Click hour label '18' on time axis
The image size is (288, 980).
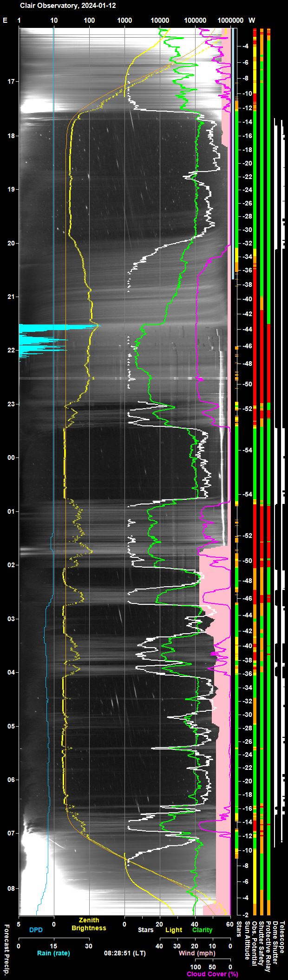[x=11, y=136]
